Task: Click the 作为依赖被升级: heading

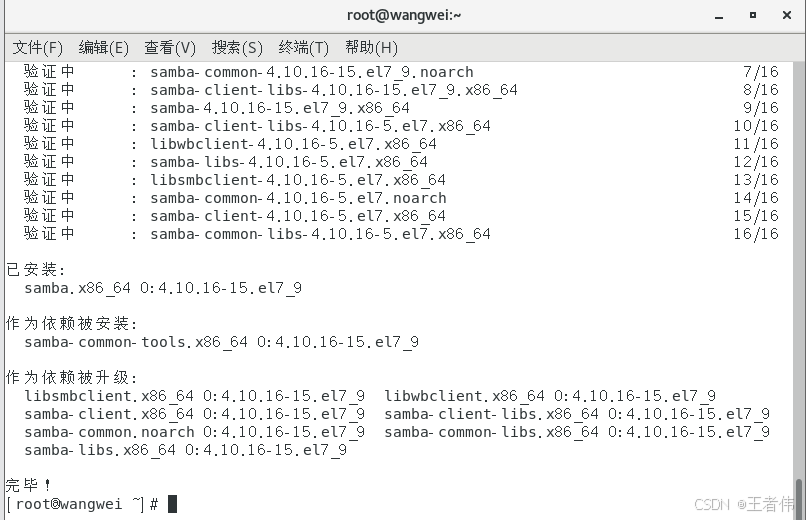Action: click(71, 377)
